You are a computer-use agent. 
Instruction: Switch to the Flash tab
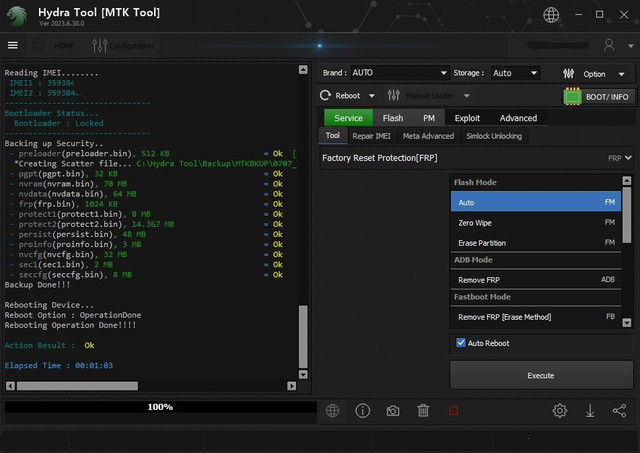[393, 118]
